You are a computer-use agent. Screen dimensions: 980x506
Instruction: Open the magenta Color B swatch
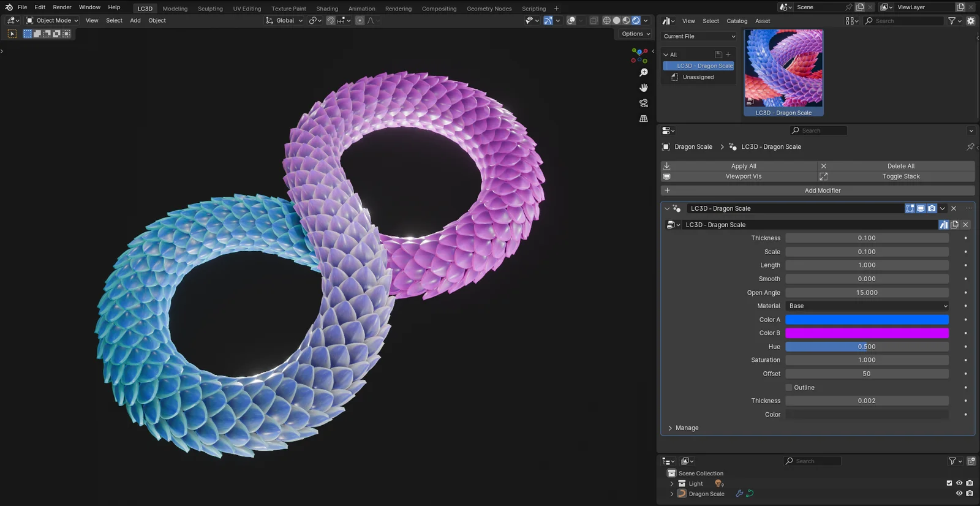point(867,333)
